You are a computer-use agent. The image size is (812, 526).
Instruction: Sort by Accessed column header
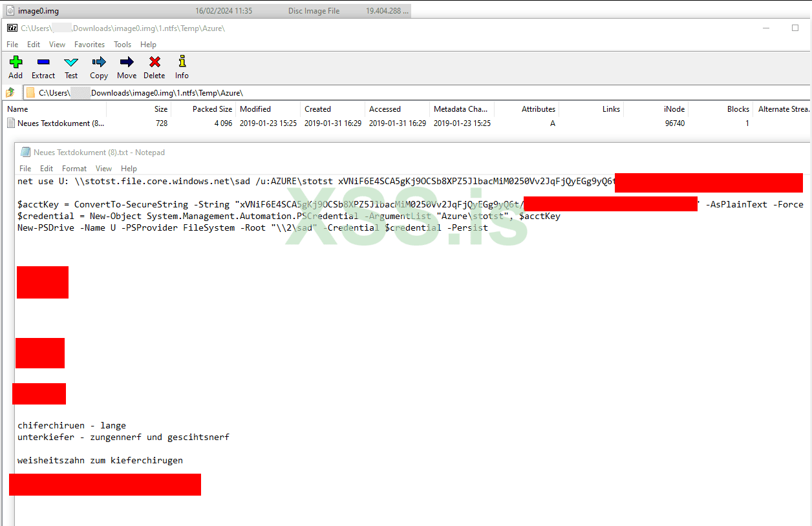tap(397, 109)
